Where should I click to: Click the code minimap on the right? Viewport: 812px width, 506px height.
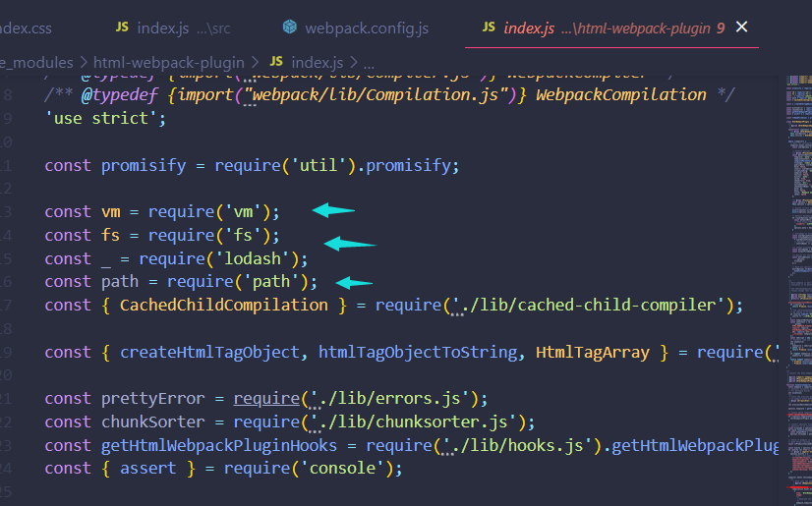point(797,246)
